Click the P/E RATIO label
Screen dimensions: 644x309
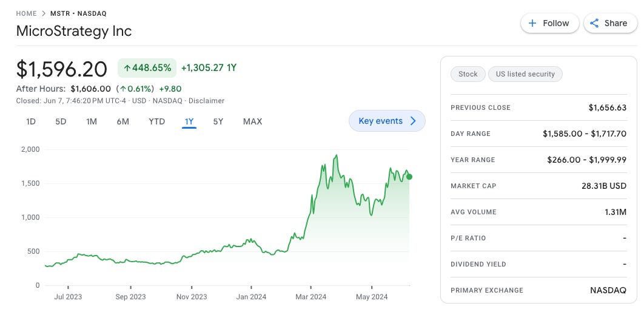[468, 239]
